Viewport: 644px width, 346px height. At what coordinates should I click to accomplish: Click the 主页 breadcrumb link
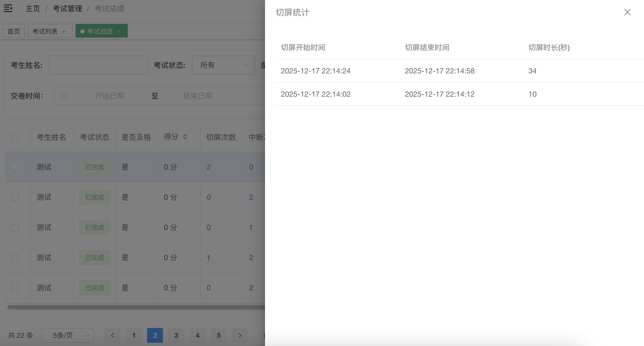click(x=32, y=8)
